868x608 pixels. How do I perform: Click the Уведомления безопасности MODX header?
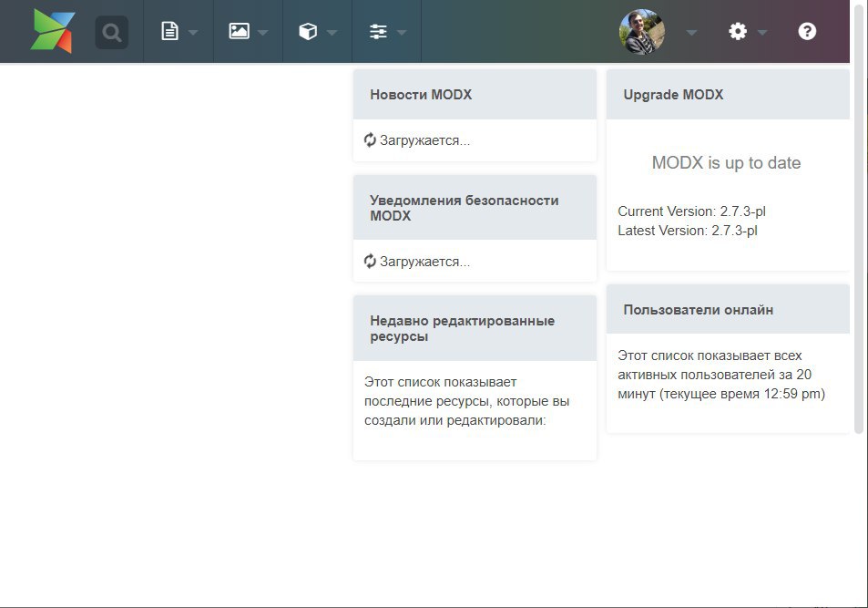(x=475, y=208)
